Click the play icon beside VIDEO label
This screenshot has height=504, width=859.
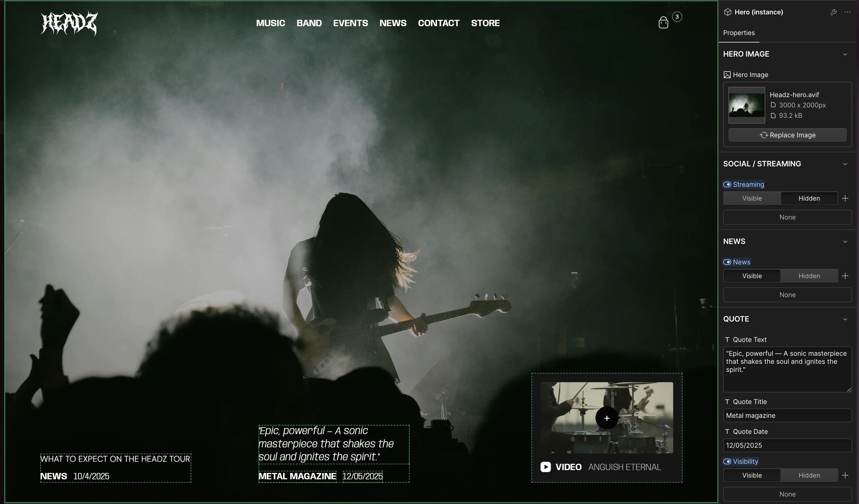(x=545, y=467)
